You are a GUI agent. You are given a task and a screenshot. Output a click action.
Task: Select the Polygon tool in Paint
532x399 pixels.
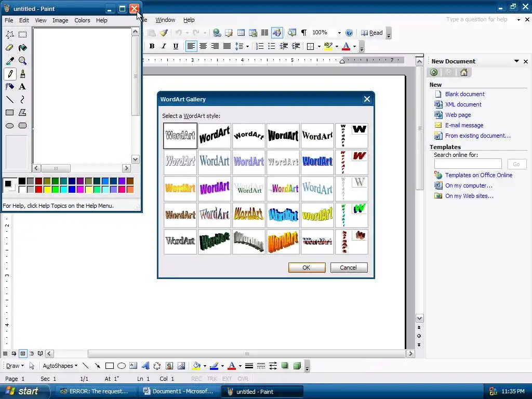pyautogui.click(x=22, y=112)
